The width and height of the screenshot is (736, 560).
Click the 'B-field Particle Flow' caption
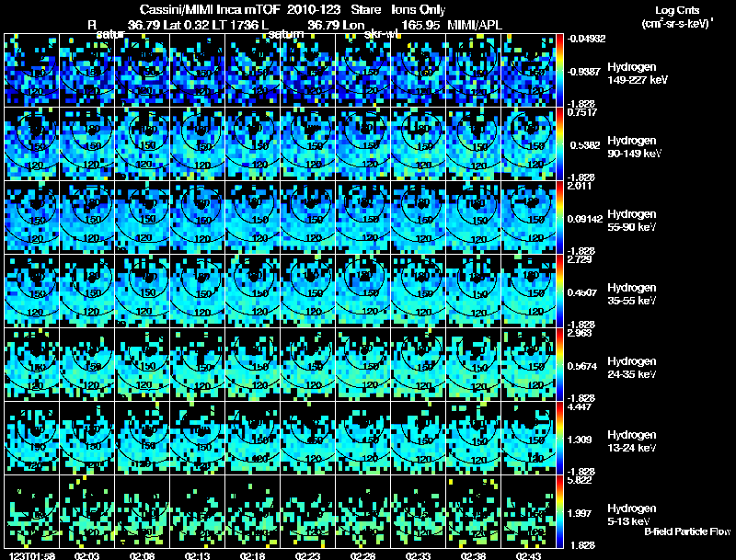687,531
